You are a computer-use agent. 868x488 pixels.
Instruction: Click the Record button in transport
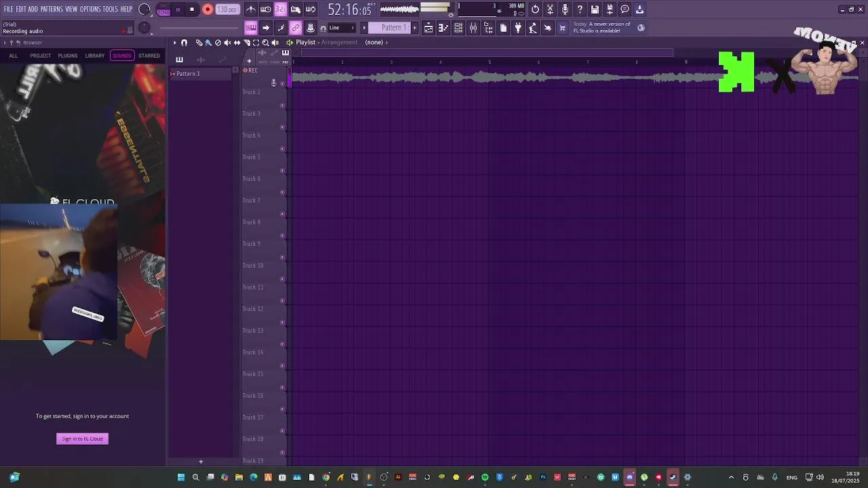pyautogui.click(x=208, y=9)
